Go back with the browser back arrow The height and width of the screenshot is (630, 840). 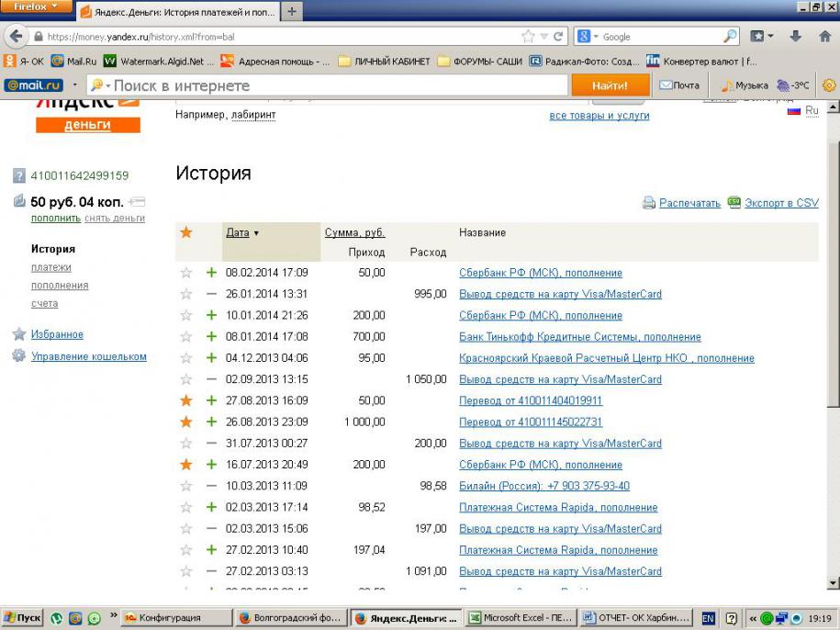[x=17, y=37]
